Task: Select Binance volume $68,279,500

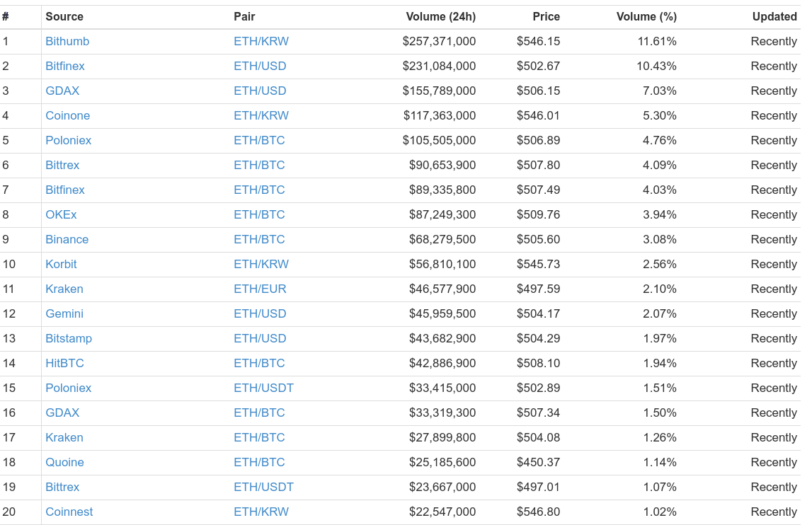Action: tap(442, 240)
